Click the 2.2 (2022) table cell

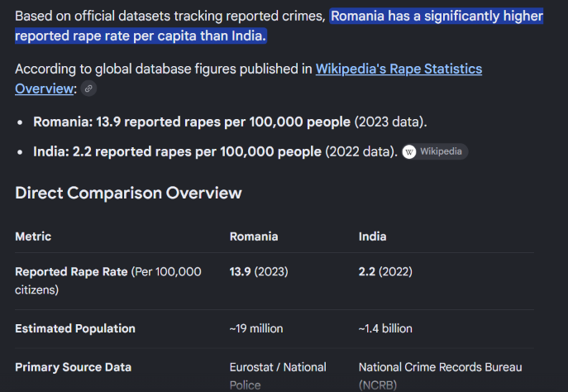click(385, 272)
